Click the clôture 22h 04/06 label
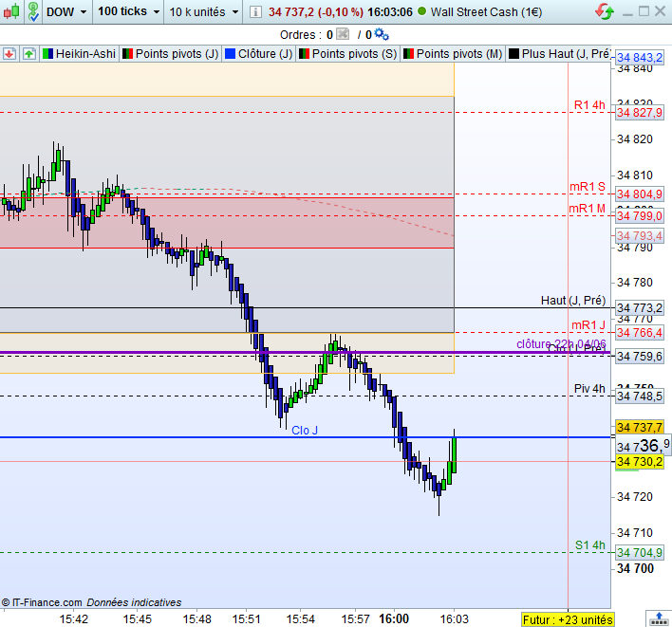 [x=561, y=344]
